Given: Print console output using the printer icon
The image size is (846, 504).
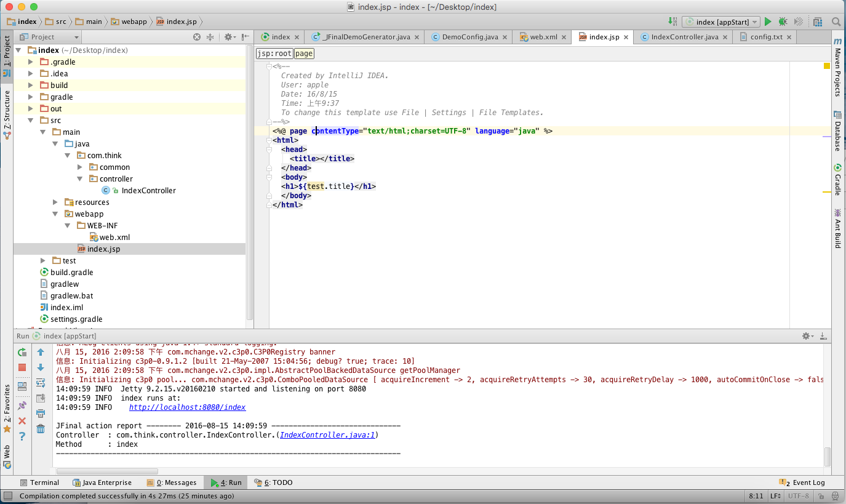Looking at the screenshot, I should (x=41, y=413).
